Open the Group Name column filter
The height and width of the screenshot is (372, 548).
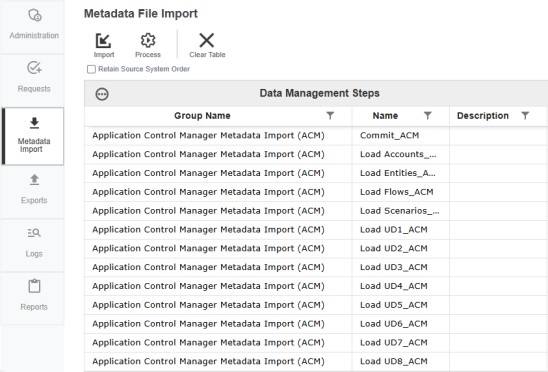(330, 116)
